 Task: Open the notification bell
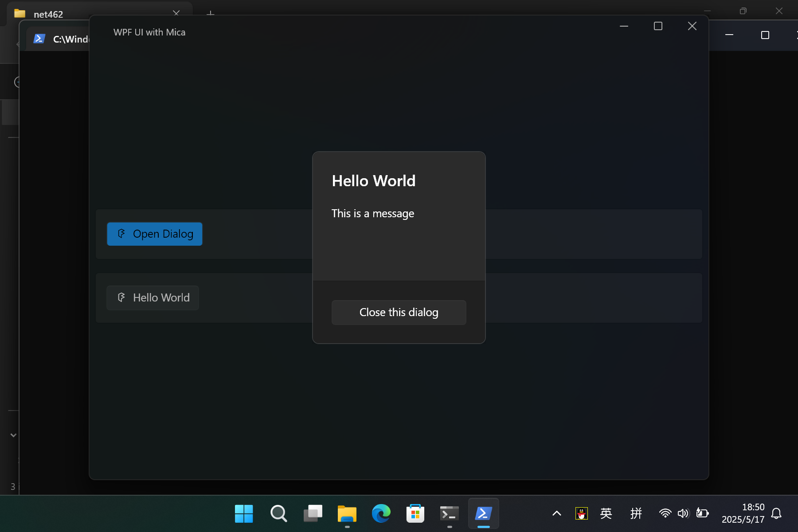[776, 513]
